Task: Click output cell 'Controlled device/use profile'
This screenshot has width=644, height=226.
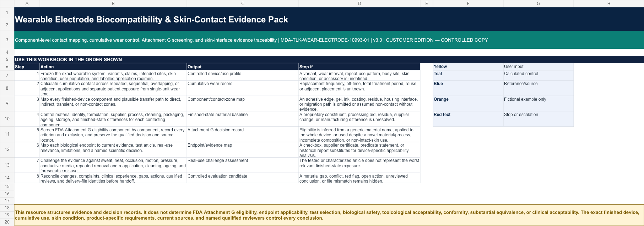Action: coord(243,75)
